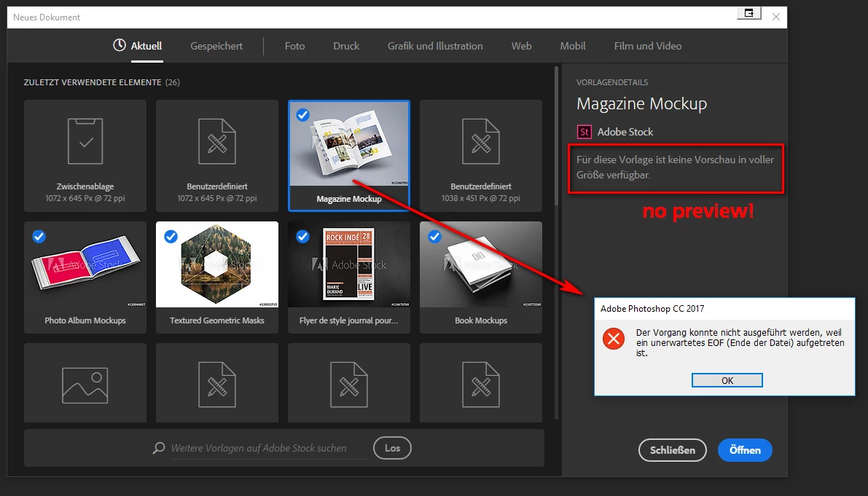Select the Photo Album Mockups thumbnail

(x=85, y=265)
